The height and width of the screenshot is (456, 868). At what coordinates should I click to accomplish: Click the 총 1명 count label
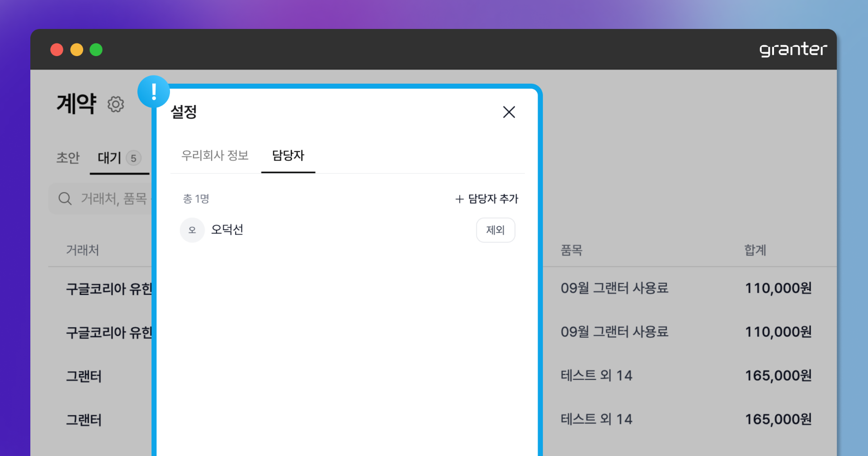pyautogui.click(x=196, y=199)
